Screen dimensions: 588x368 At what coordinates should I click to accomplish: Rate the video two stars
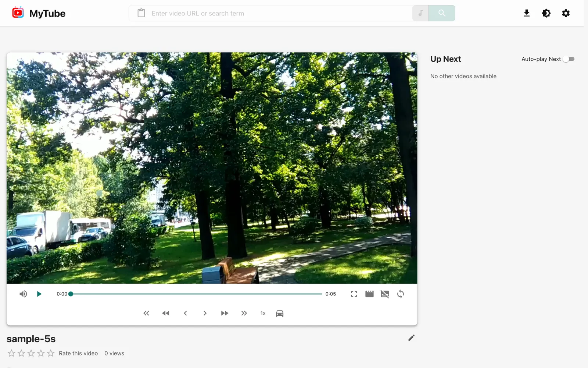click(x=21, y=353)
